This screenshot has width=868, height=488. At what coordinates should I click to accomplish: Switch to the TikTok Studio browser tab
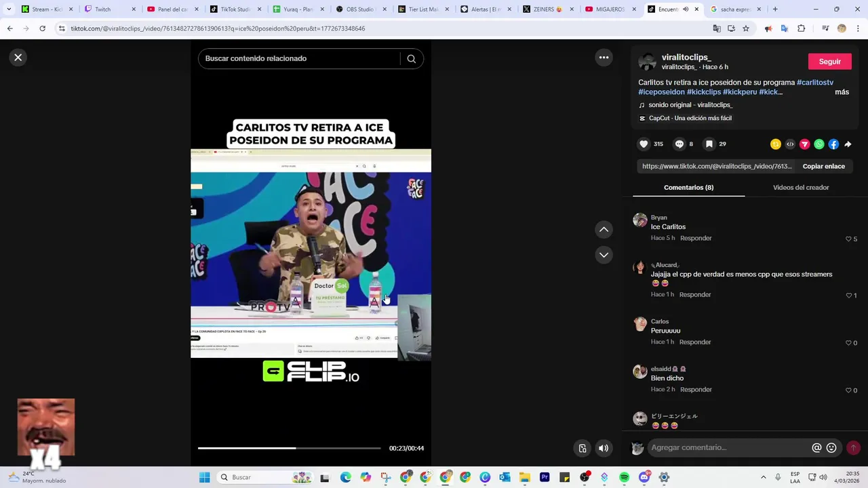click(235, 9)
